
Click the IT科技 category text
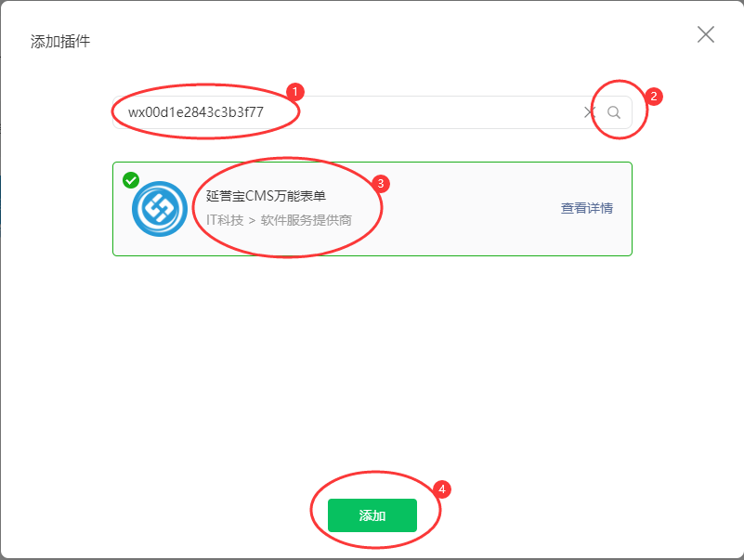[225, 220]
